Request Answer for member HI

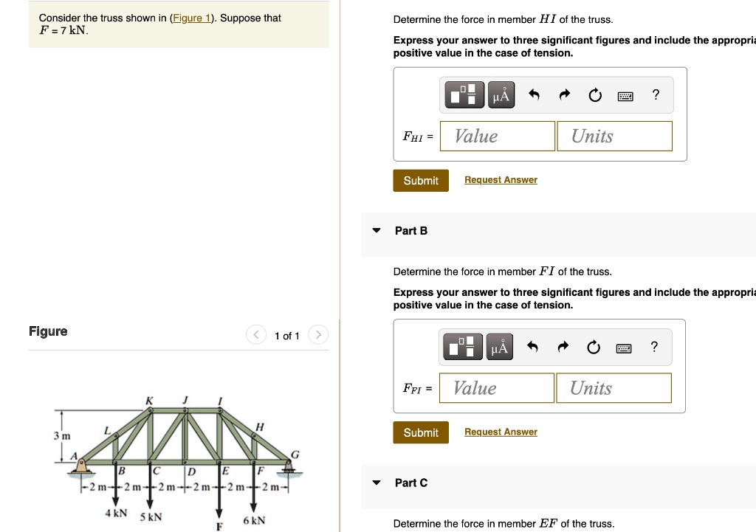[x=501, y=179]
